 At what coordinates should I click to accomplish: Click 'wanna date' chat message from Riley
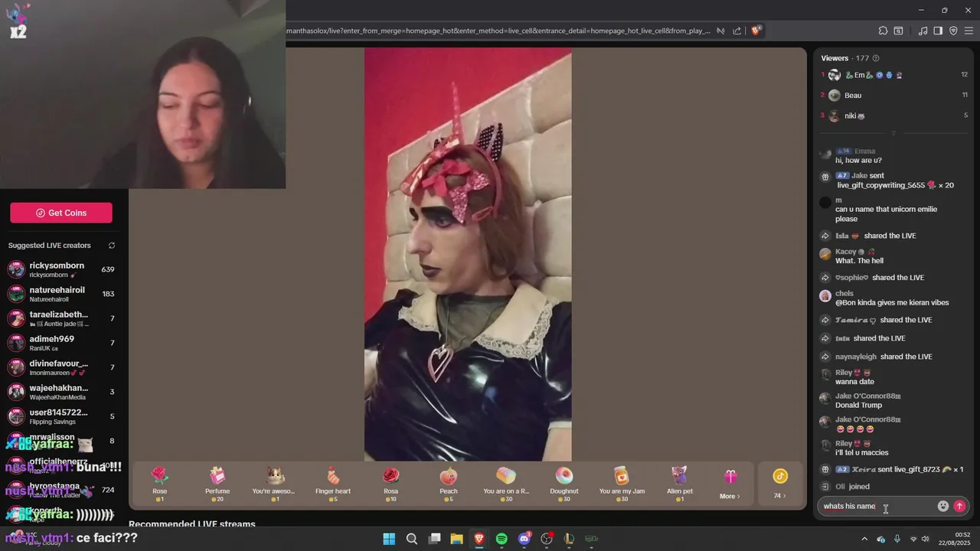(x=854, y=381)
